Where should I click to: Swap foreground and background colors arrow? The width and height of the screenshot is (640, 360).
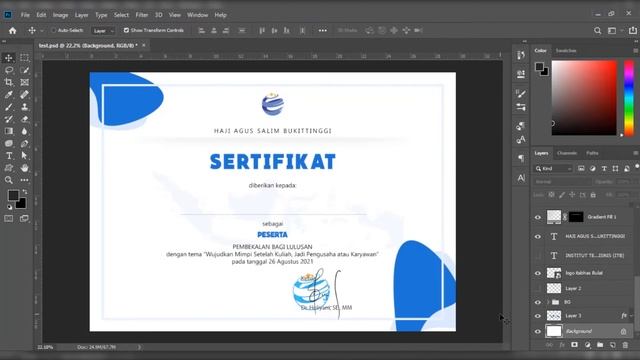coord(25,191)
